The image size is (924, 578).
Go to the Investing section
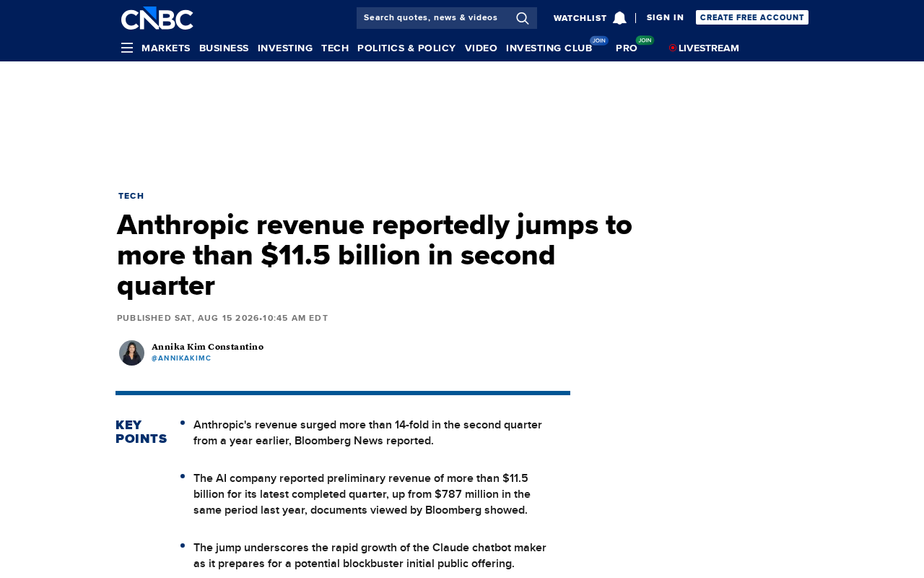(285, 48)
